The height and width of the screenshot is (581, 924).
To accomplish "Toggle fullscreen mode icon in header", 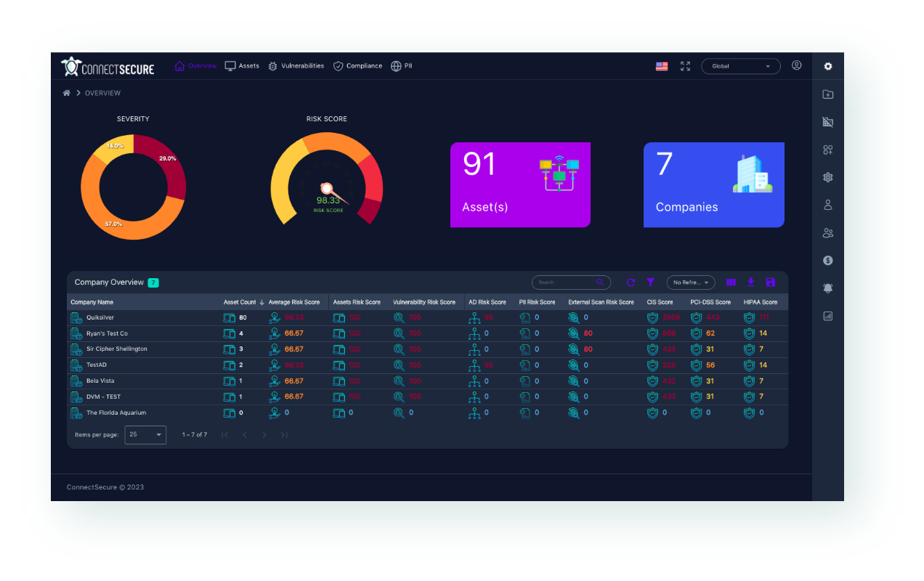I will [x=685, y=66].
